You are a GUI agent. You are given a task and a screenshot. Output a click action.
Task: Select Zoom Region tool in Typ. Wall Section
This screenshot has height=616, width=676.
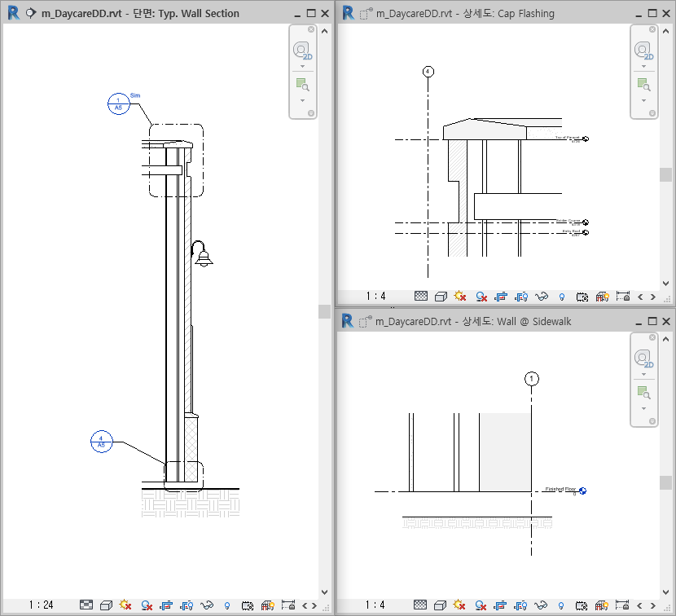[x=302, y=85]
